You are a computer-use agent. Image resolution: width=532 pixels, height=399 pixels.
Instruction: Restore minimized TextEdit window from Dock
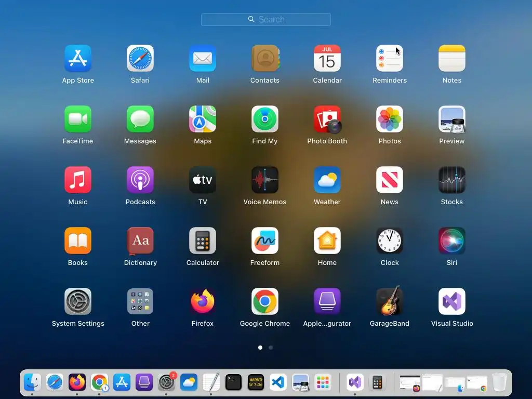point(432,383)
